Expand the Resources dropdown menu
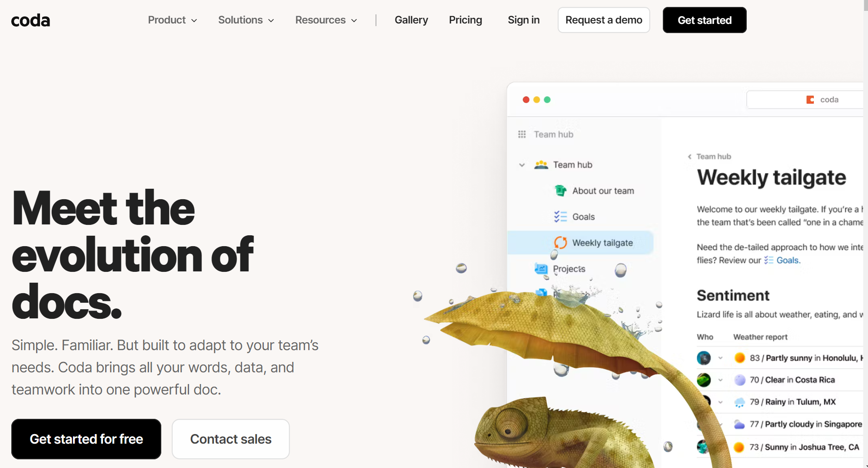Viewport: 868px width, 468px height. coord(326,20)
